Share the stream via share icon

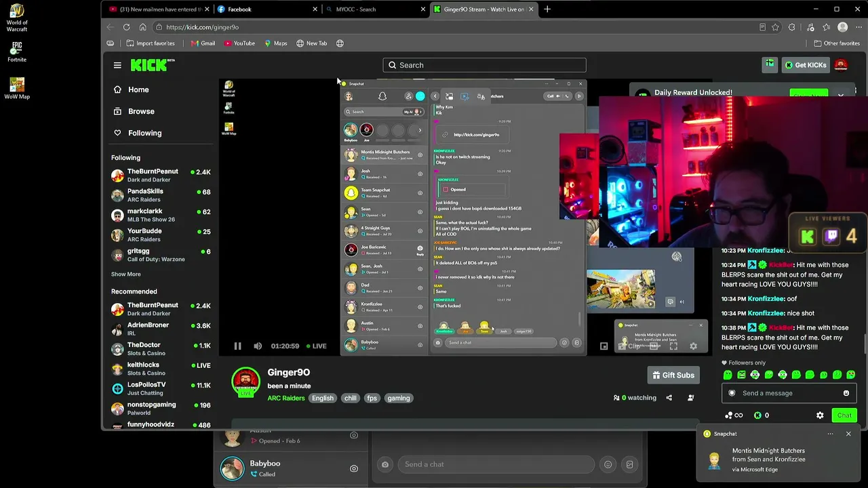point(669,398)
